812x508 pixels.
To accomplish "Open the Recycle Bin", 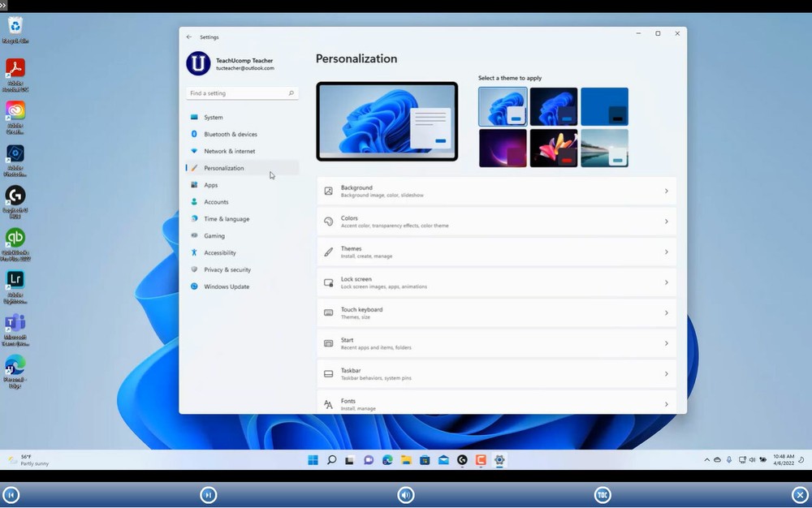I will click(16, 28).
